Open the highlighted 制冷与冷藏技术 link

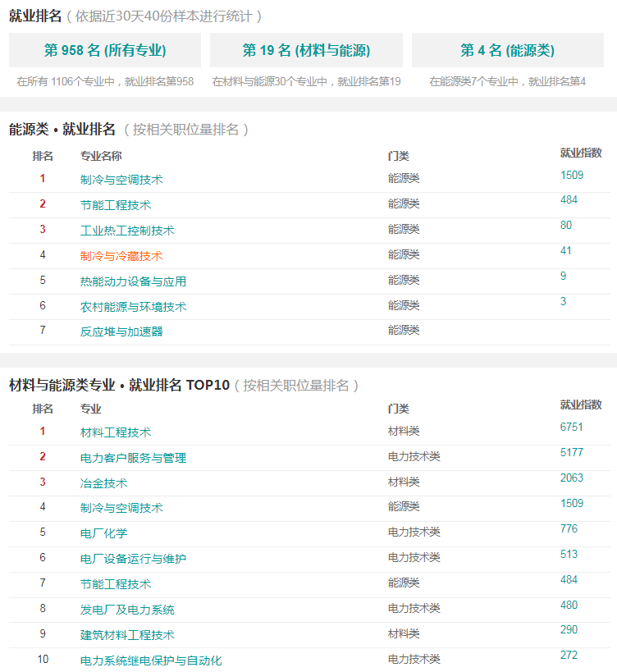tap(121, 256)
